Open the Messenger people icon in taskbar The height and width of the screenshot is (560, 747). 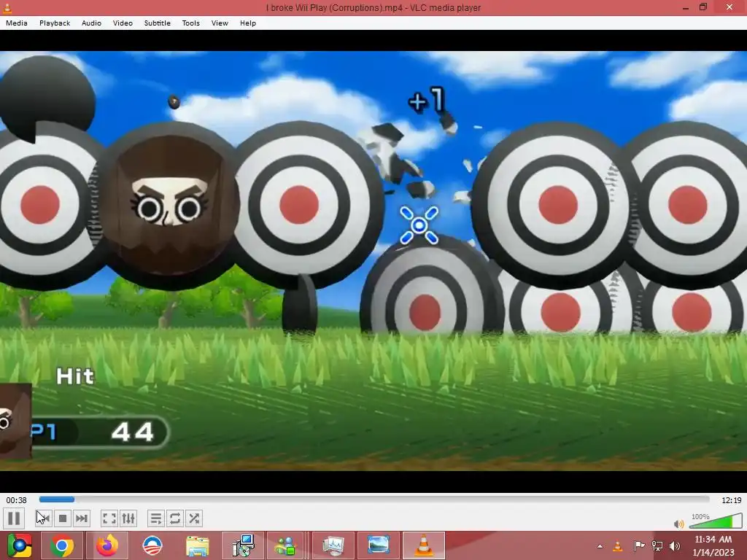pos(286,545)
